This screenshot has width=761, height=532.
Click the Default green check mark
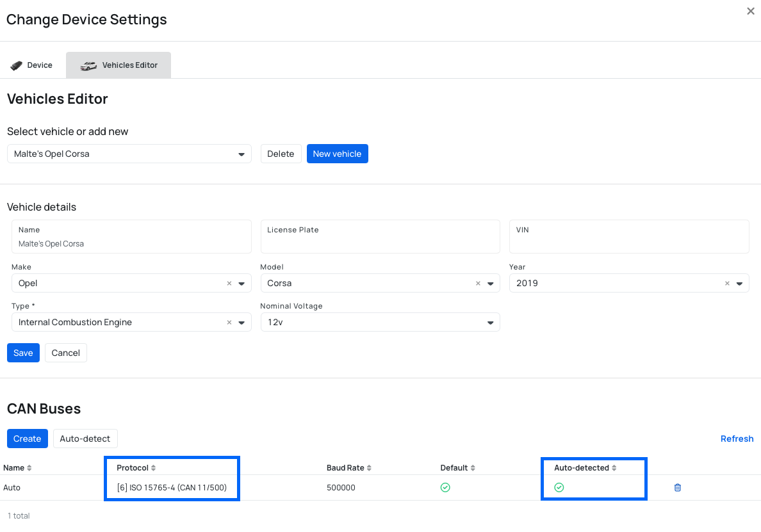click(445, 488)
